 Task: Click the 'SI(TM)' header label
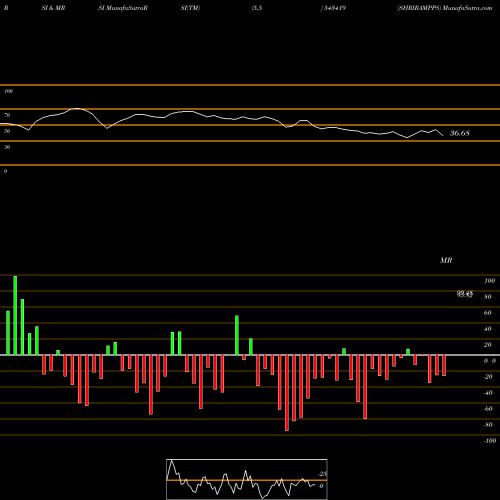tap(190, 8)
